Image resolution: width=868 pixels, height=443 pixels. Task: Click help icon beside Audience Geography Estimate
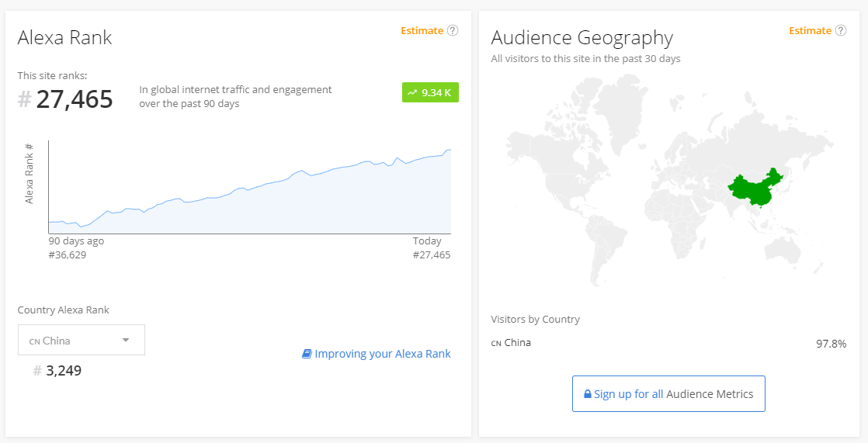841,30
